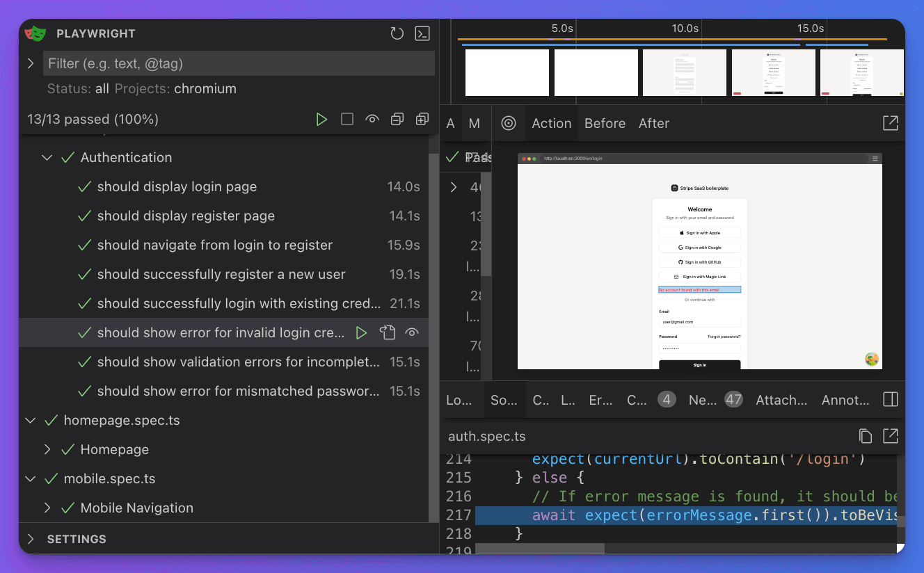Copy the auth.spec.ts source using the copy icon
Image resolution: width=924 pixels, height=573 pixels.
(865, 436)
